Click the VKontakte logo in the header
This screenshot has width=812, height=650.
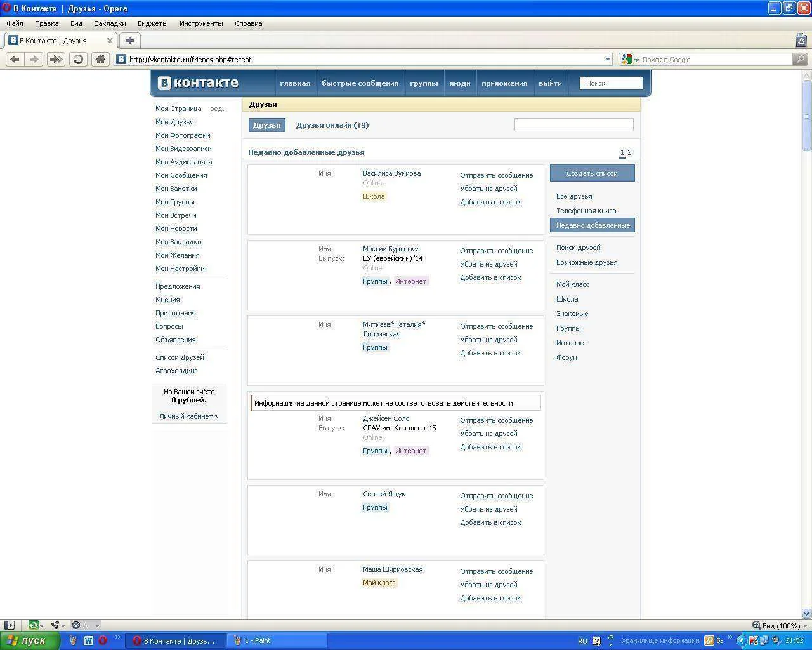[x=198, y=83]
